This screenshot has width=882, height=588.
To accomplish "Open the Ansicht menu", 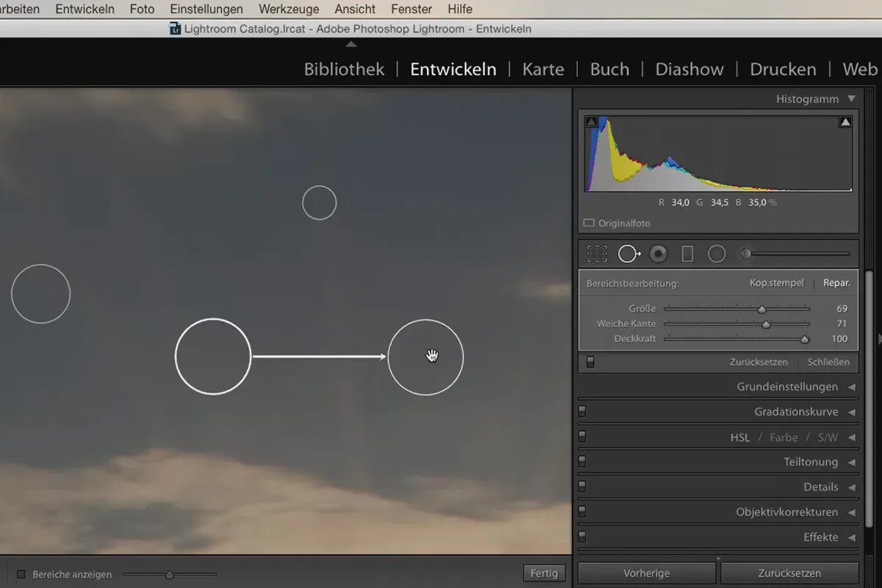I will click(x=355, y=10).
